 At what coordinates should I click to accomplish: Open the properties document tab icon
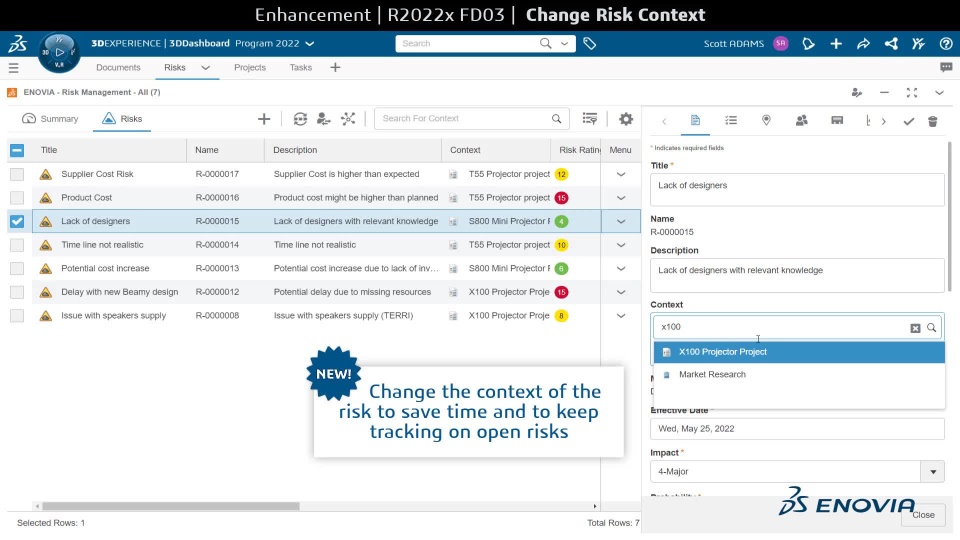point(695,121)
